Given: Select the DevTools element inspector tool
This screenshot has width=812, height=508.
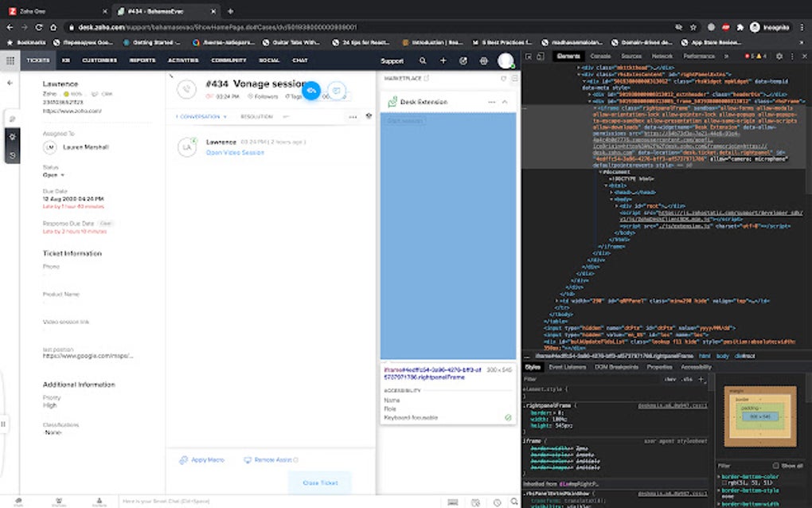Looking at the screenshot, I should pos(529,57).
